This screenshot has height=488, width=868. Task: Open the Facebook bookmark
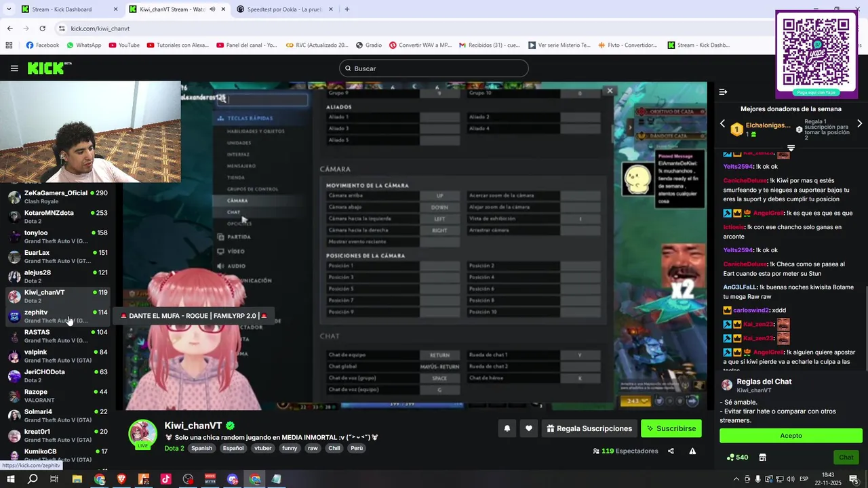[x=42, y=45]
